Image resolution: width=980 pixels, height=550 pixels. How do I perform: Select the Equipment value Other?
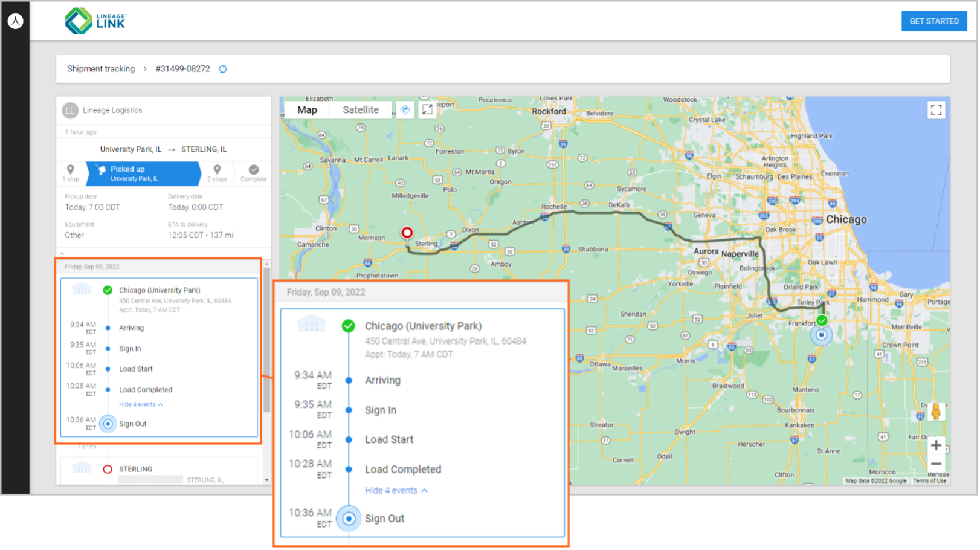point(74,236)
